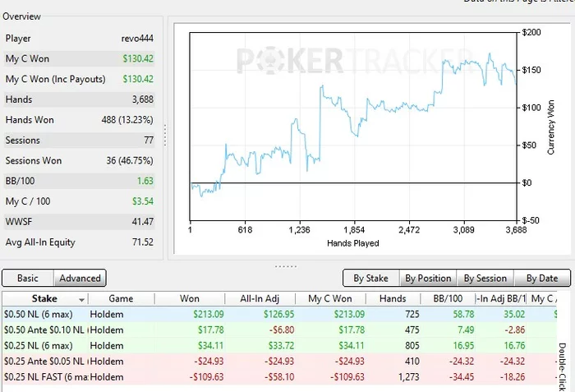Select the $0.50 Ante $0.10 NL row

tap(279, 330)
